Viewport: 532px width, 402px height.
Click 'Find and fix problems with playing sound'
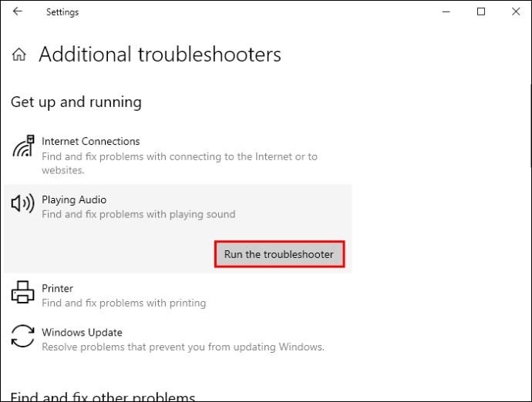click(139, 214)
